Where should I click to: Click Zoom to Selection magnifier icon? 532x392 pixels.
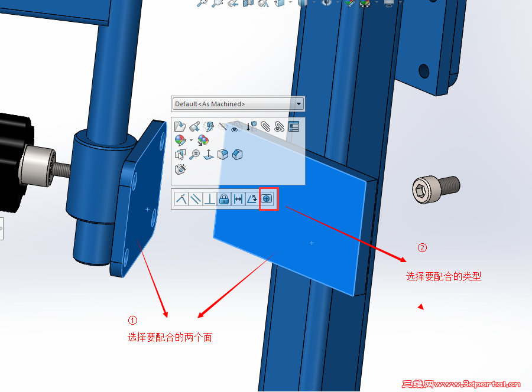(194, 155)
